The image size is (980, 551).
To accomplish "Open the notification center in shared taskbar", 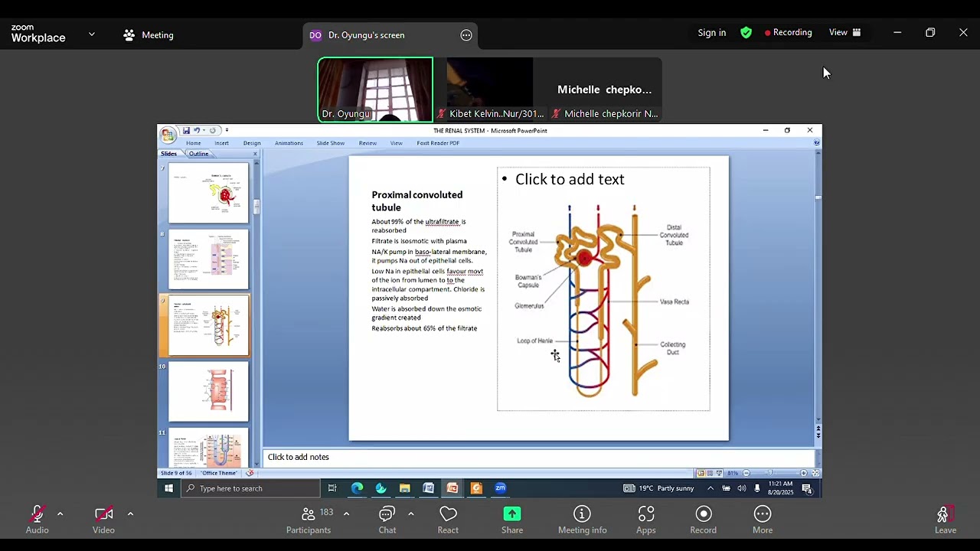I will [x=807, y=489].
